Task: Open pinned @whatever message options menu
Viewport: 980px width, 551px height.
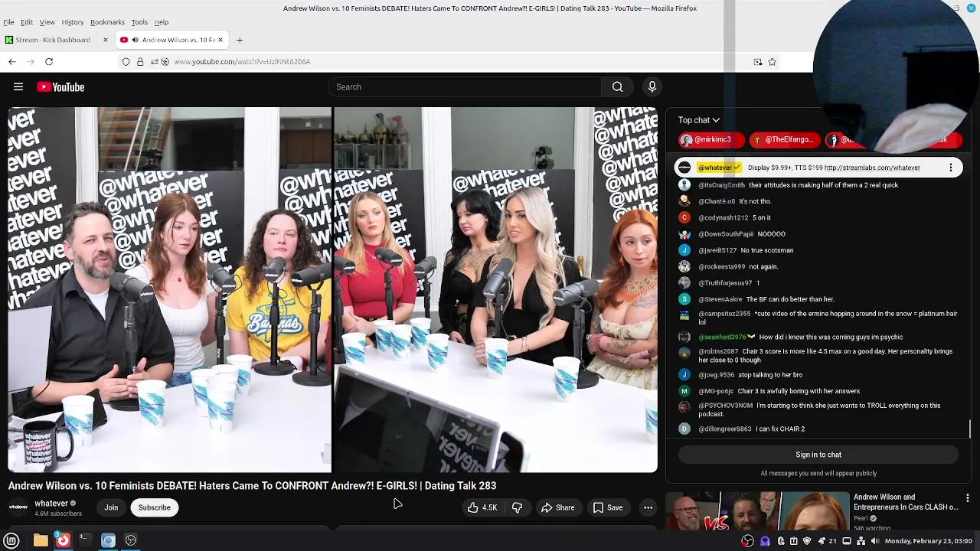Action: [x=951, y=168]
